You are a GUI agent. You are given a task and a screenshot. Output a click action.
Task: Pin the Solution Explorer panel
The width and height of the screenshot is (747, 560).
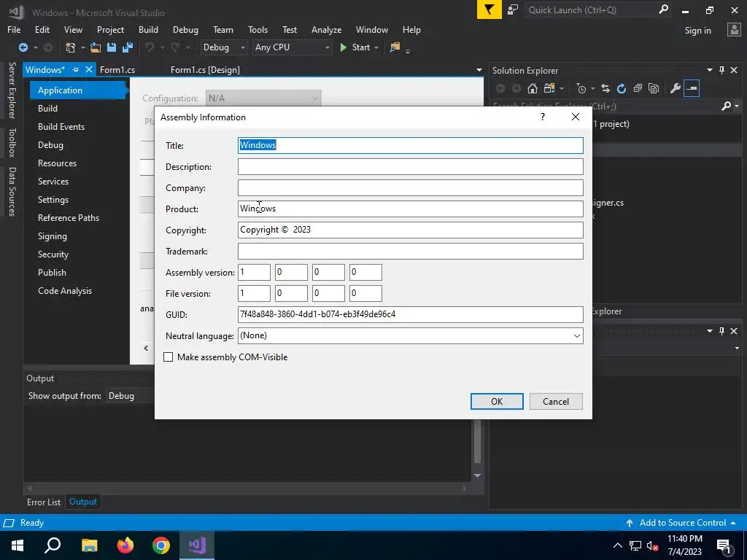pyautogui.click(x=721, y=70)
